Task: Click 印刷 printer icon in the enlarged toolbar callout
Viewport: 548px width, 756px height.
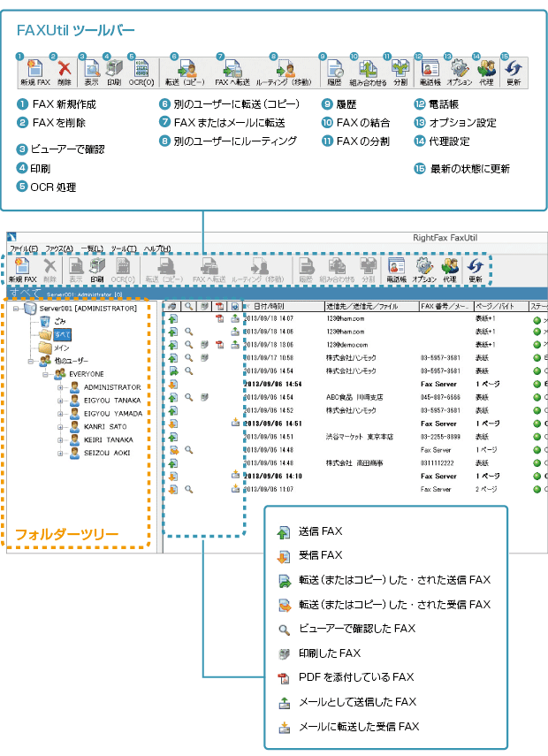Action: [114, 68]
